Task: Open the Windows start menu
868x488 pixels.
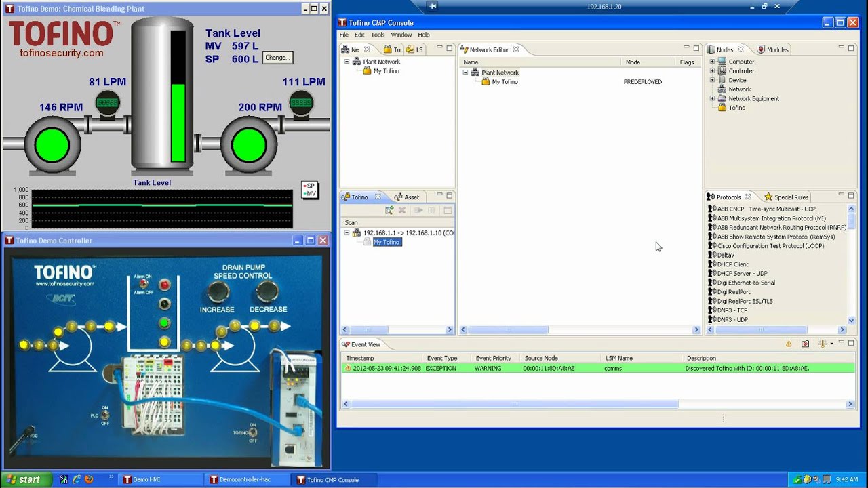Action: pyautogui.click(x=26, y=479)
